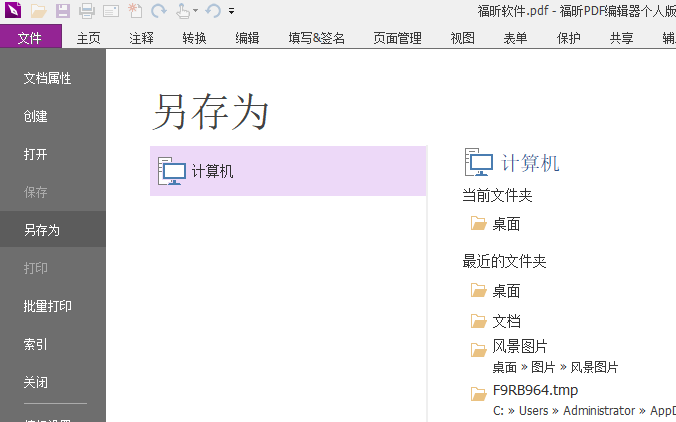
Task: Switch to the 转换 tab
Action: tap(194, 38)
